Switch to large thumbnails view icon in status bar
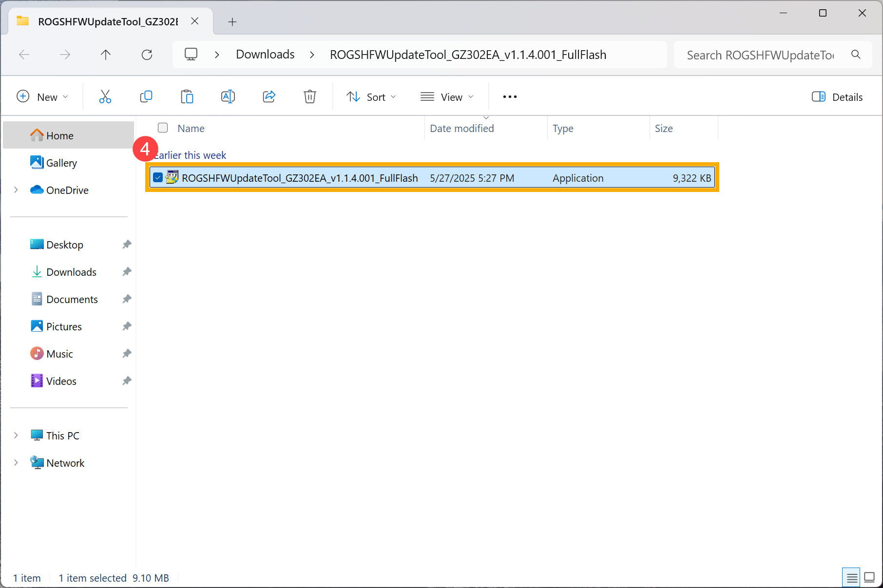 tap(869, 578)
